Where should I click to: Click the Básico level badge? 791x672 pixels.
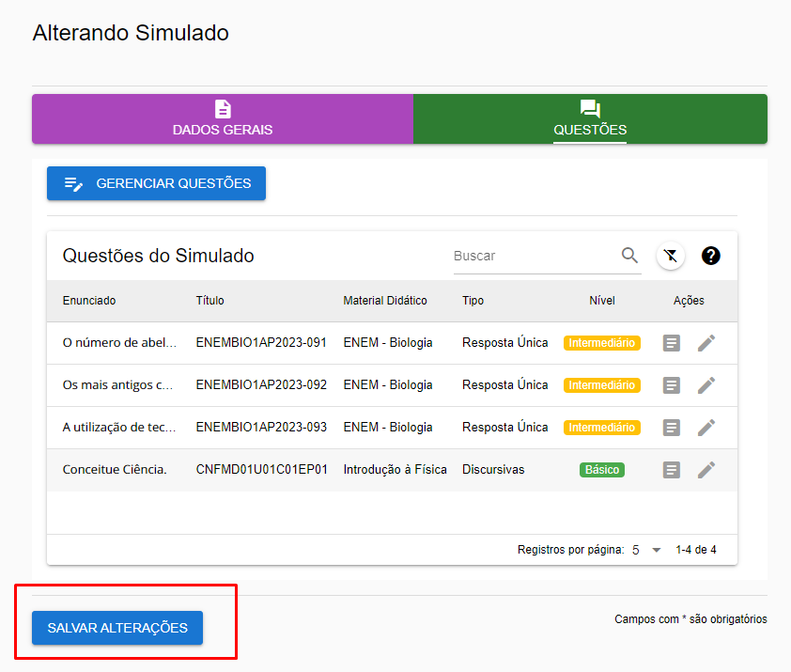tap(601, 470)
